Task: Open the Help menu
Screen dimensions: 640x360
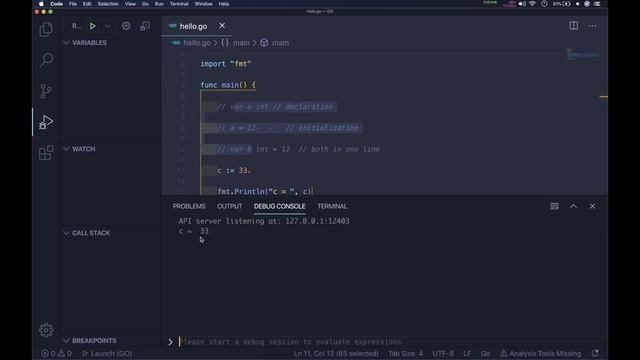Action: pos(224,4)
